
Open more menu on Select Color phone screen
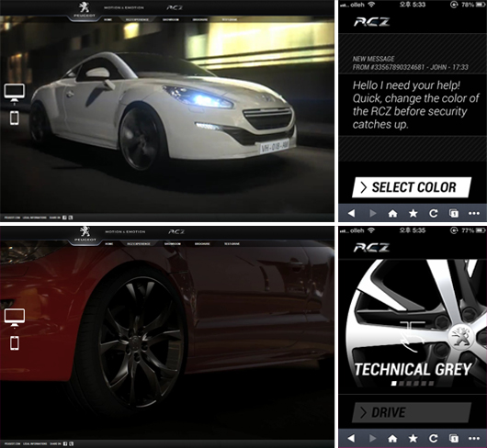click(474, 214)
